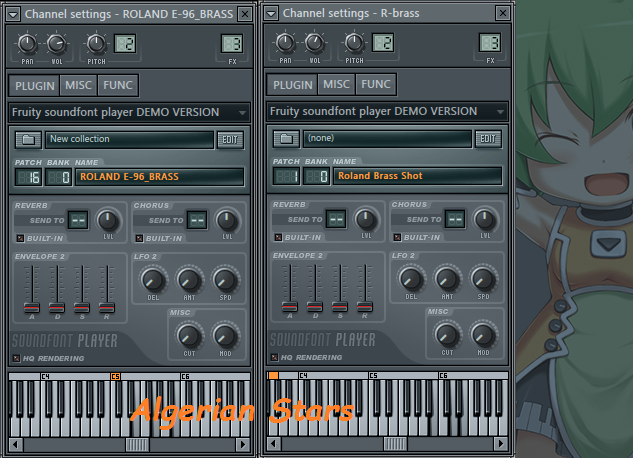The height and width of the screenshot is (458, 633).
Task: Click LFO 2 DEL knob in R-brass window
Action: pyautogui.click(x=411, y=279)
